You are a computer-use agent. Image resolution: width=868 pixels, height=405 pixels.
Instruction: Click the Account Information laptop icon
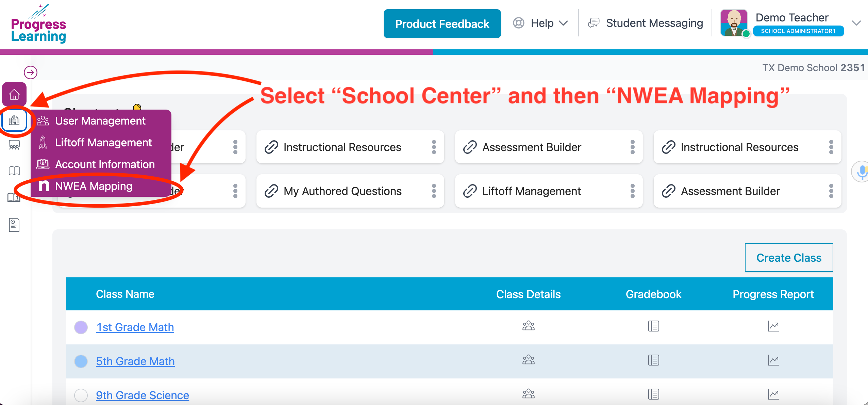point(43,164)
